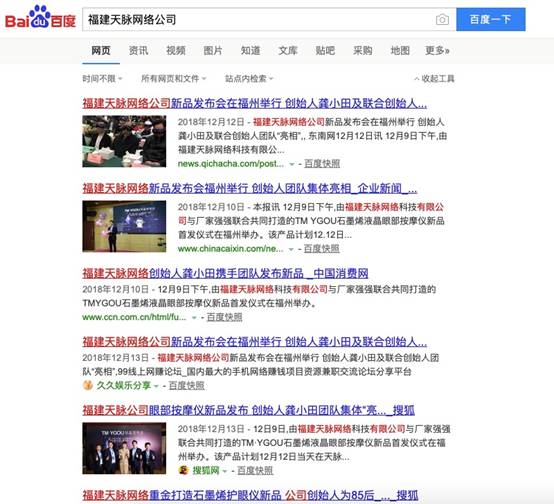The image size is (554, 504).
Task: Expand dropdown arrow next to 久久娱乐分享
Action: click(156, 386)
